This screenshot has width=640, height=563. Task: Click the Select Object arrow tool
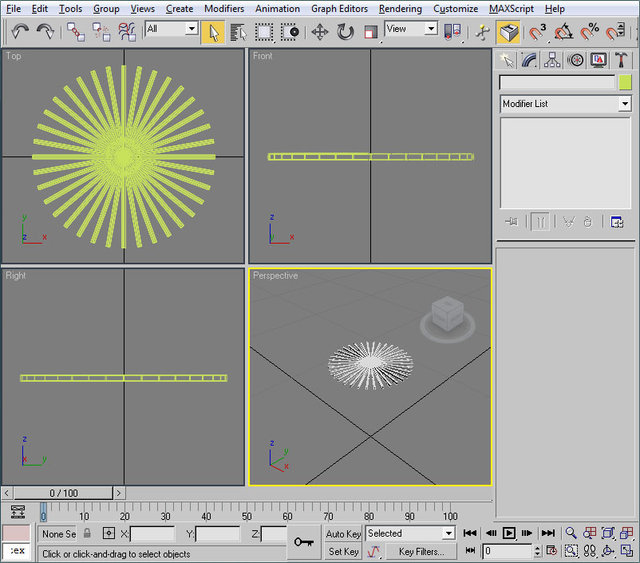point(212,32)
